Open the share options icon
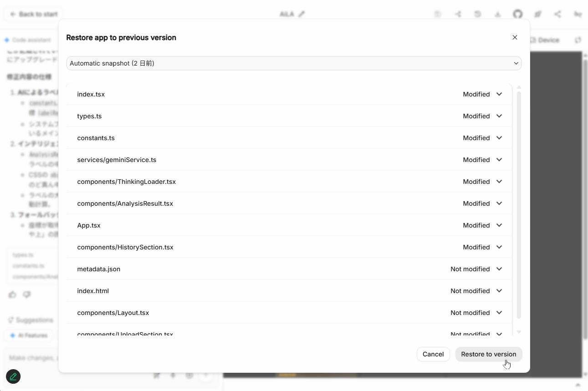588x391 pixels. (x=558, y=14)
